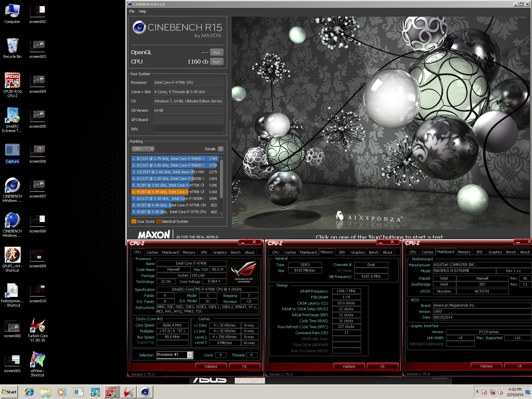Click the Core Speed 5686.4 MHz value
The image size is (532, 399).
(x=172, y=325)
